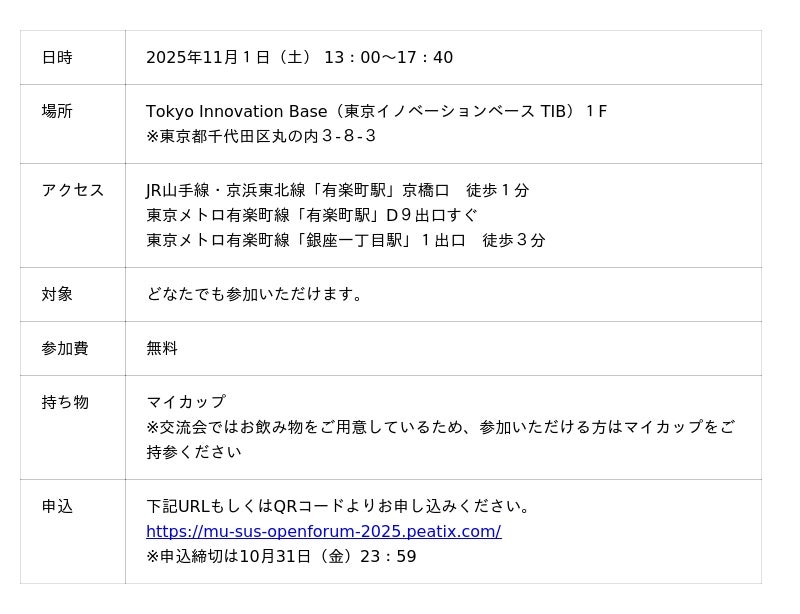Viewport: 800px width, 614px height.
Task: Click the 東京都千代田区丸の内 address line
Action: (x=261, y=136)
